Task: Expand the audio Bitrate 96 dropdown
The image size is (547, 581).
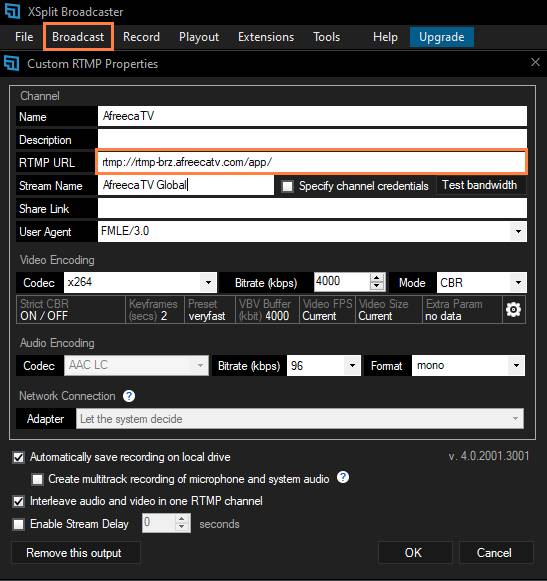Action: [352, 366]
